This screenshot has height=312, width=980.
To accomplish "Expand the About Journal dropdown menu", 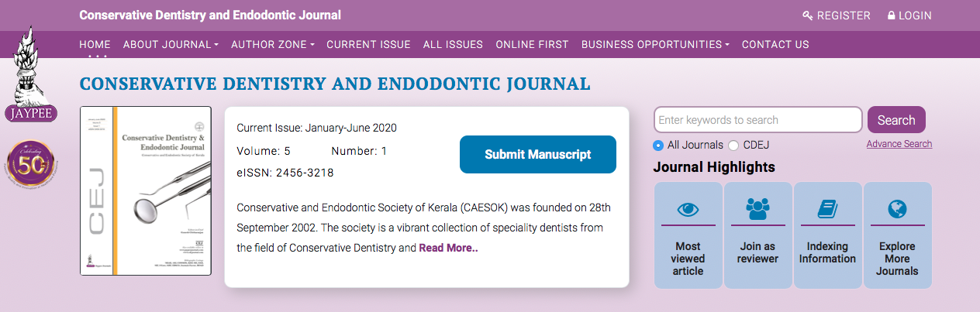I will pos(171,45).
